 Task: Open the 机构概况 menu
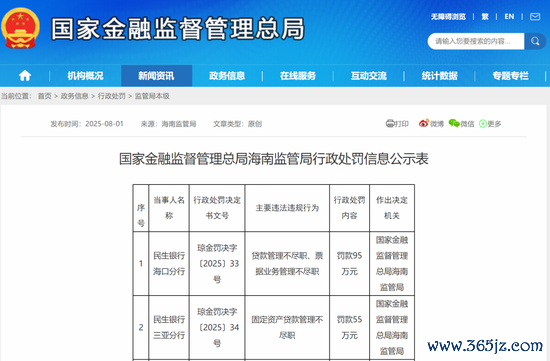coord(85,76)
